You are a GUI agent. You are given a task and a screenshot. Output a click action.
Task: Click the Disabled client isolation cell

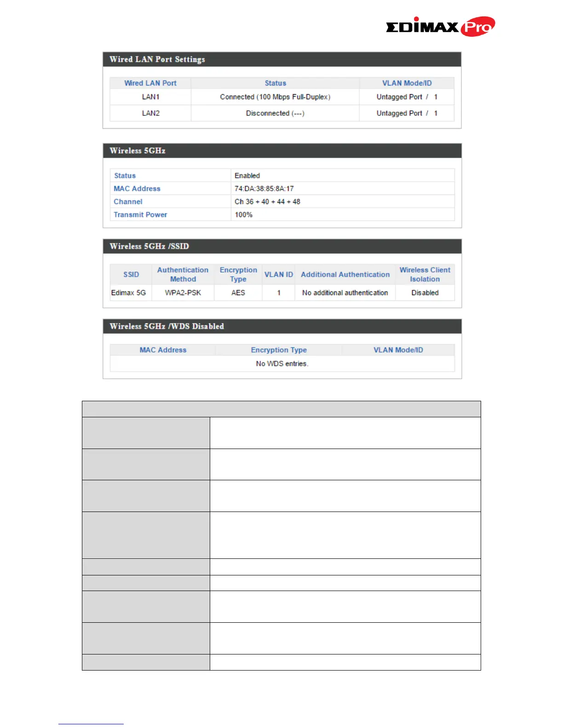pos(425,293)
